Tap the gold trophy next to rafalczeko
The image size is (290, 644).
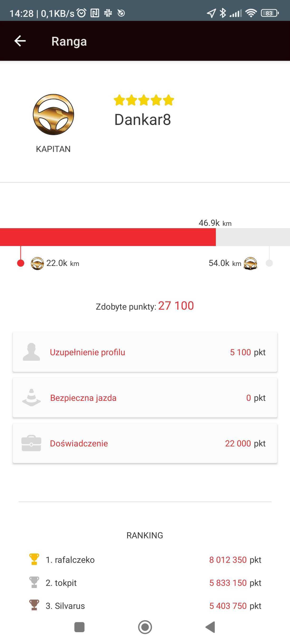[34, 559]
